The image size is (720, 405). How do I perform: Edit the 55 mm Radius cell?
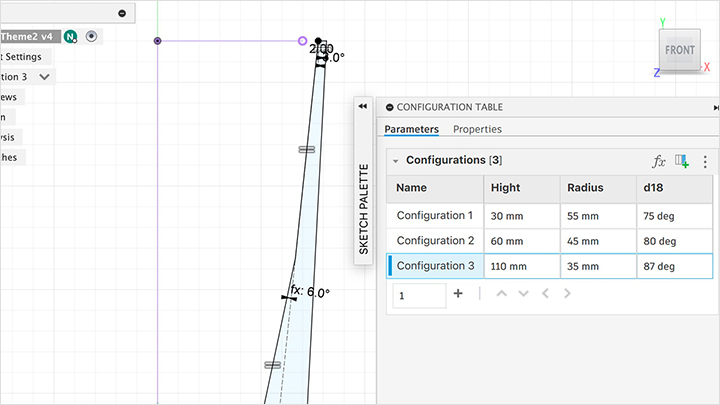[598, 216]
